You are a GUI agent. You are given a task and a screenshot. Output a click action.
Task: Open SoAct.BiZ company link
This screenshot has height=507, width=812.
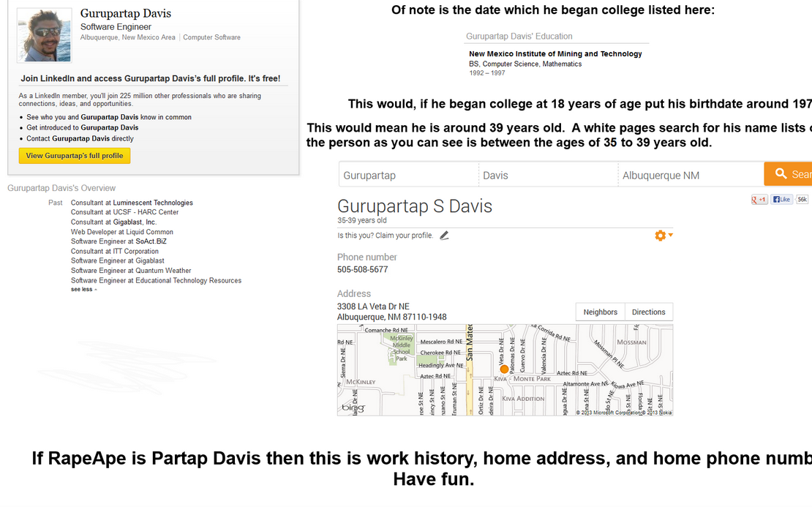point(151,241)
